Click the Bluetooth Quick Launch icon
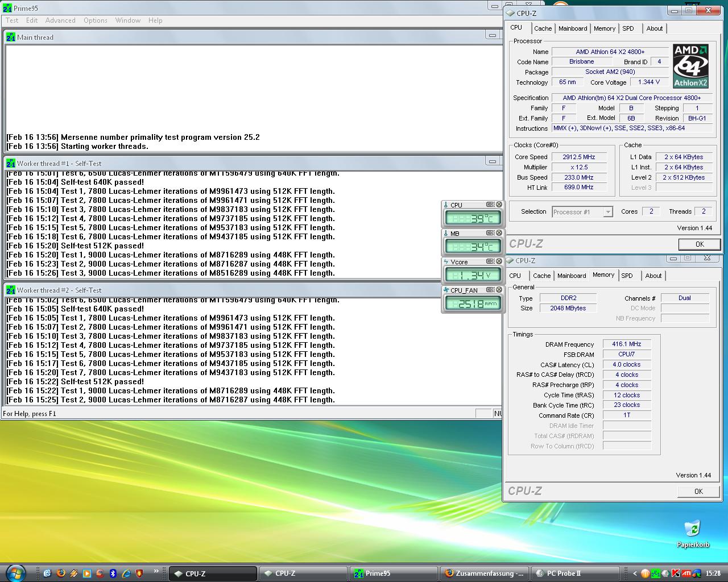This screenshot has width=728, height=582. [x=113, y=573]
